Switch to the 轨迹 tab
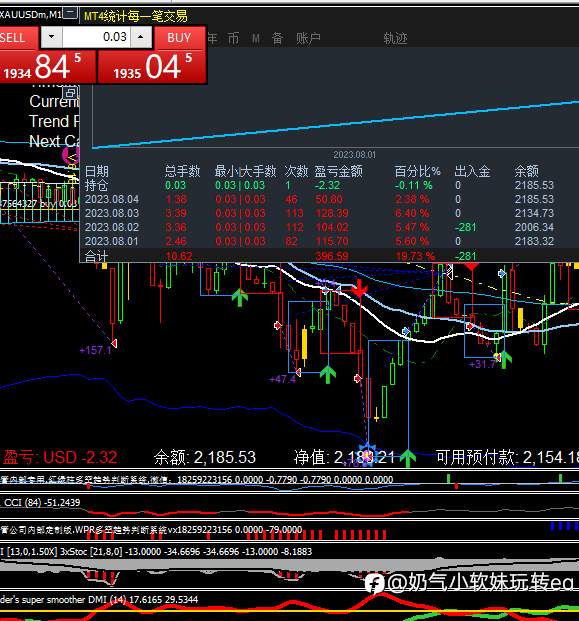The width and height of the screenshot is (579, 621). coord(395,38)
